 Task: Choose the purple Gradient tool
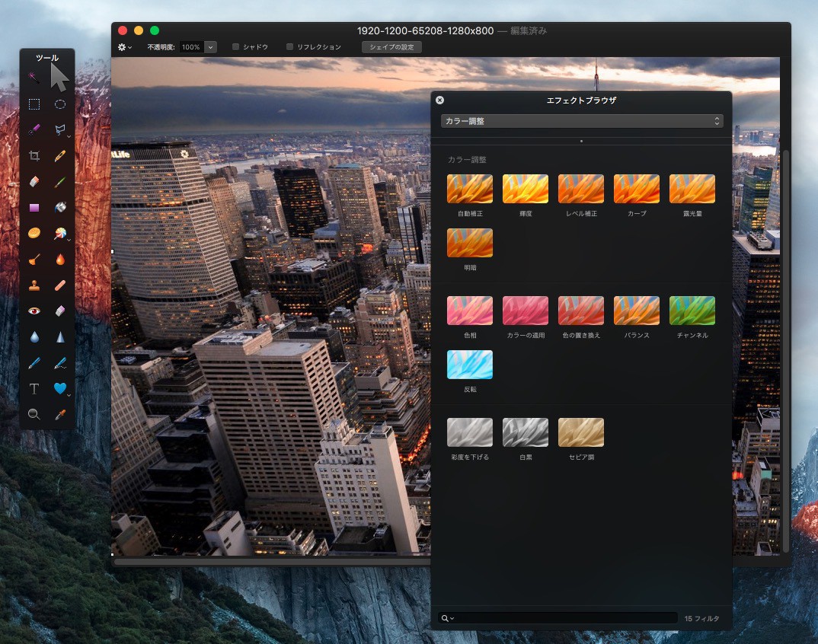coord(34,208)
